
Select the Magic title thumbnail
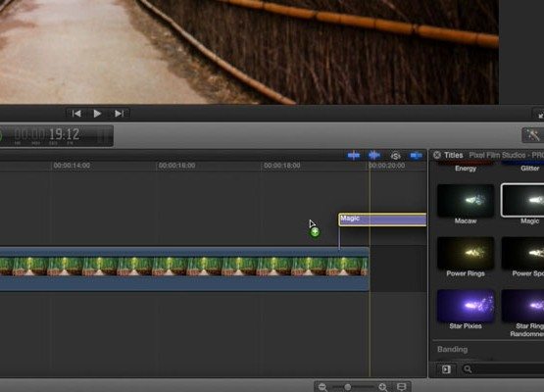point(522,201)
